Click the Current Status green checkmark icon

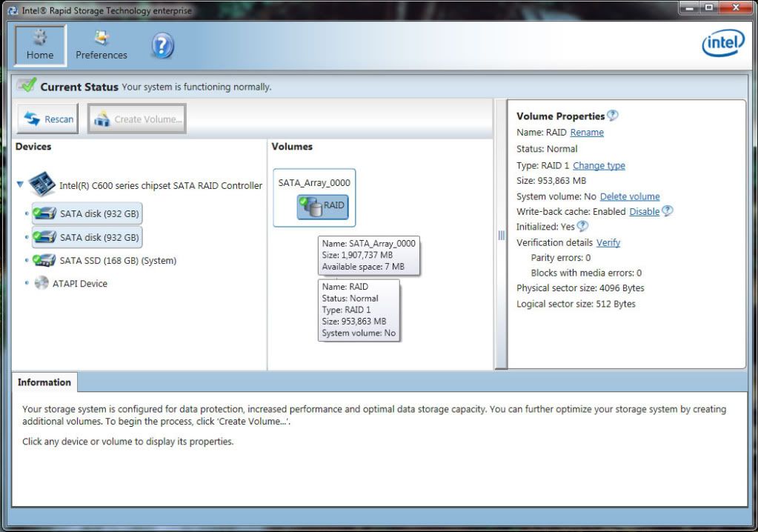point(27,85)
